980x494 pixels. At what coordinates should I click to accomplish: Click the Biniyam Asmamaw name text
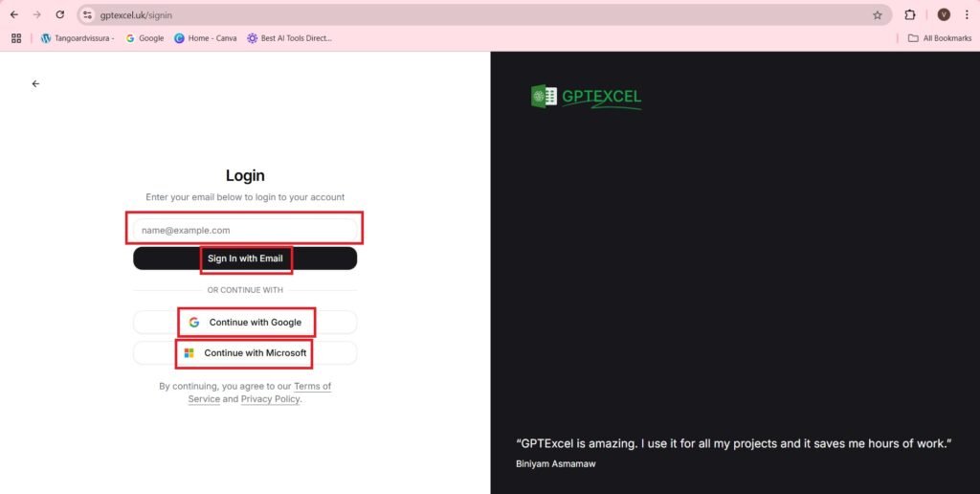556,464
